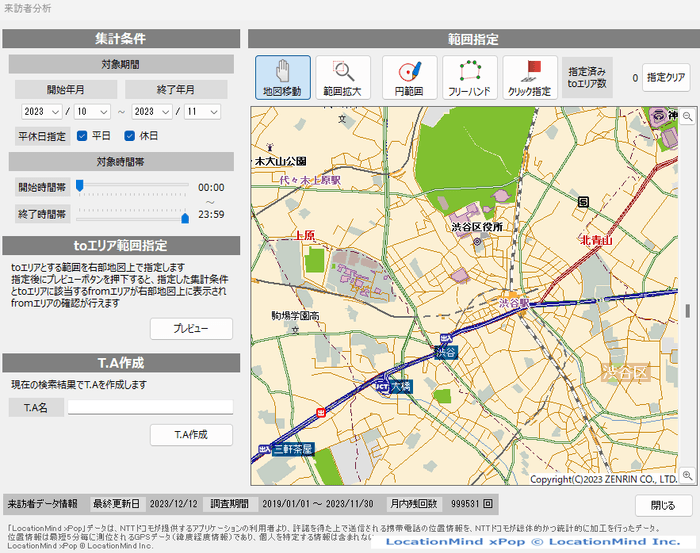Open the start month 10 dropdown
The height and width of the screenshot is (553, 700).
(x=92, y=112)
